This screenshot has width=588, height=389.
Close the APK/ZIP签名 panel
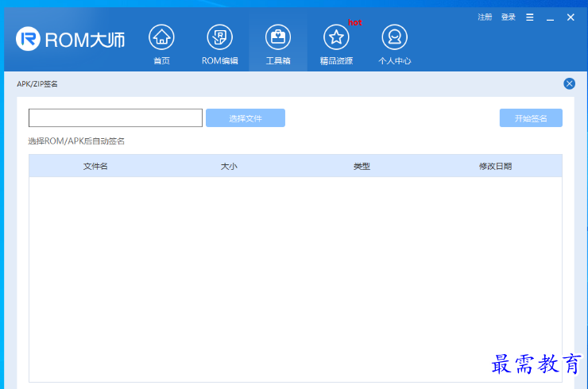(569, 83)
